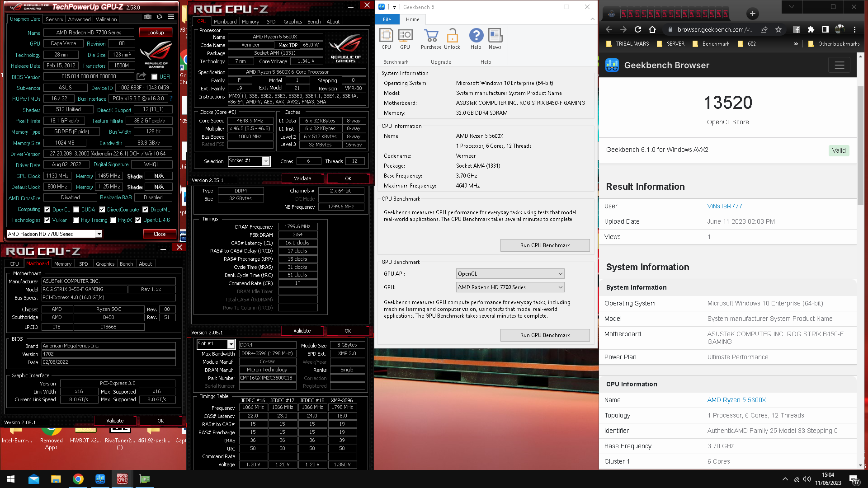Select the GPU benchmark icon in Geekbench ribbon
The width and height of the screenshot is (868, 488).
click(x=405, y=39)
